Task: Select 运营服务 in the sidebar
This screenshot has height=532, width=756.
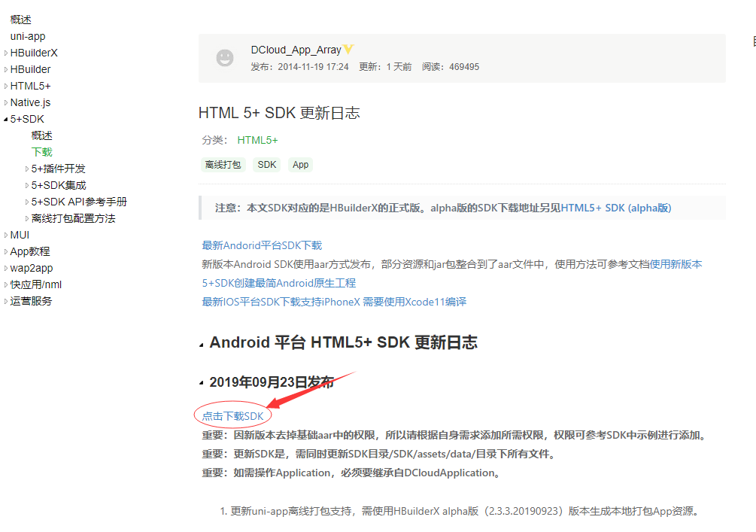Action: 31,302
